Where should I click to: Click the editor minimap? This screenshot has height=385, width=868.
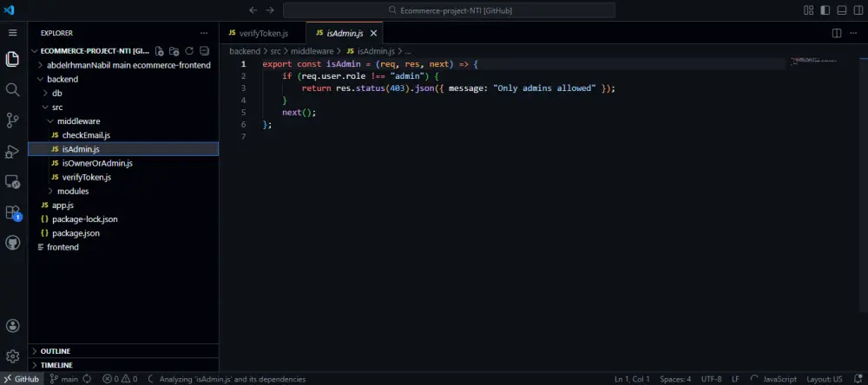(814, 61)
